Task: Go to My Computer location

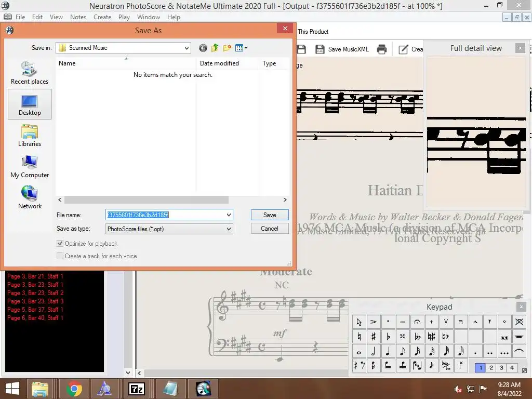Action: pos(30,167)
